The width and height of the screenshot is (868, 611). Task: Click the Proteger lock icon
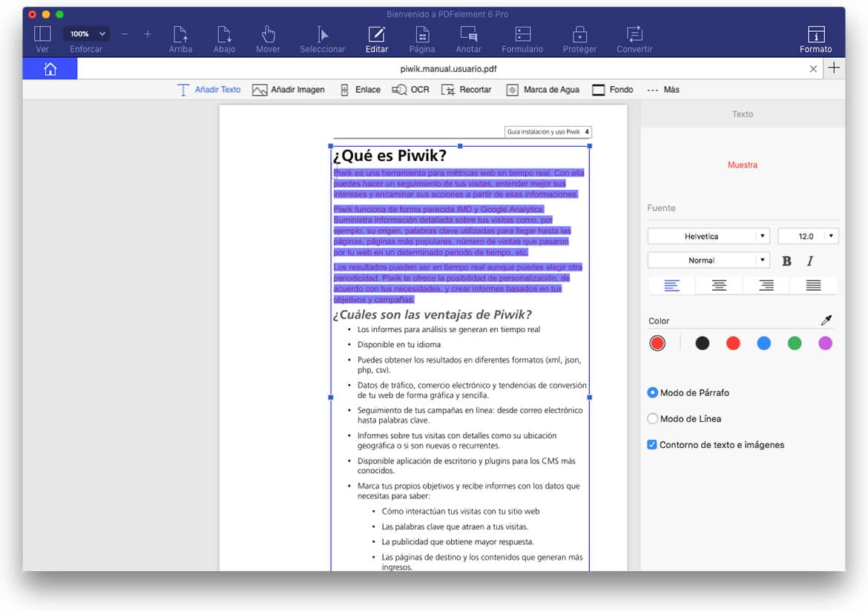click(x=579, y=34)
